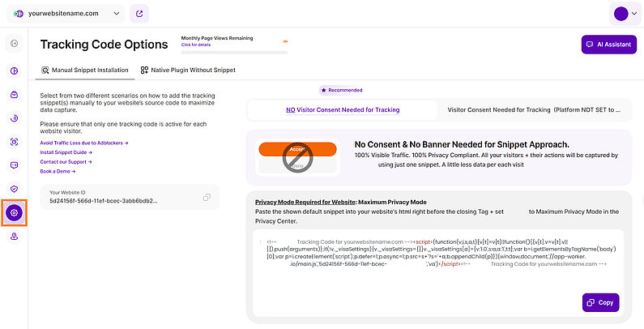644x329 pixels.
Task: Select NO Visitor Consent Needed for Tracking
Action: [x=343, y=109]
